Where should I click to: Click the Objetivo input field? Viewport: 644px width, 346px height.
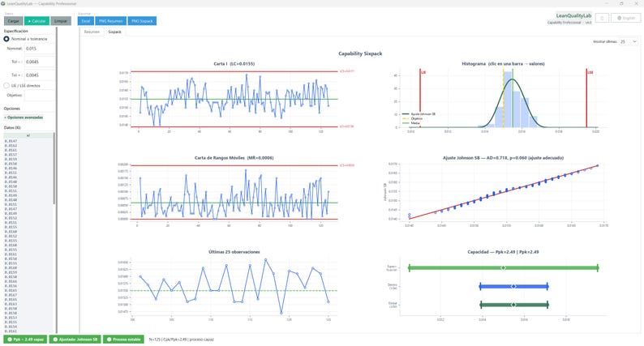click(x=40, y=96)
